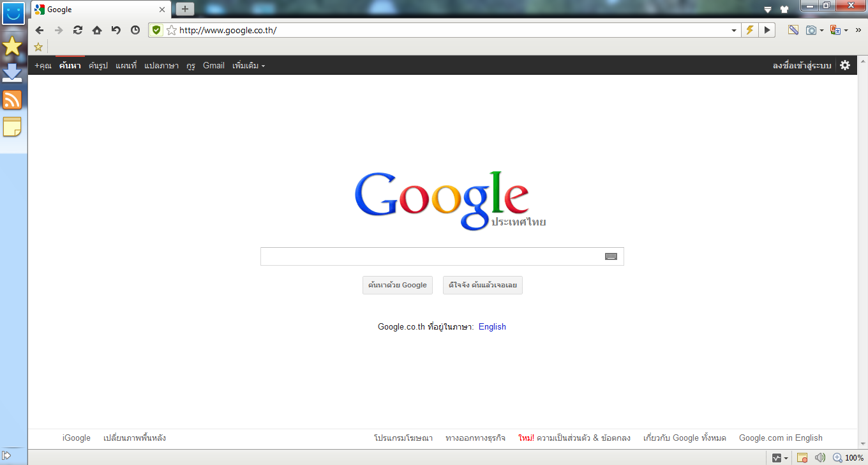Open the screenshot tool dropdown arrow

[822, 30]
